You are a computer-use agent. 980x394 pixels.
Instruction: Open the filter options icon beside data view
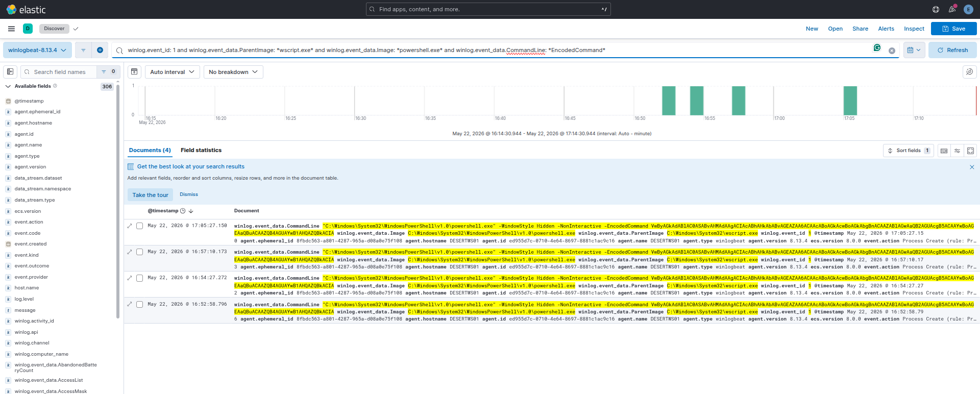[83, 50]
